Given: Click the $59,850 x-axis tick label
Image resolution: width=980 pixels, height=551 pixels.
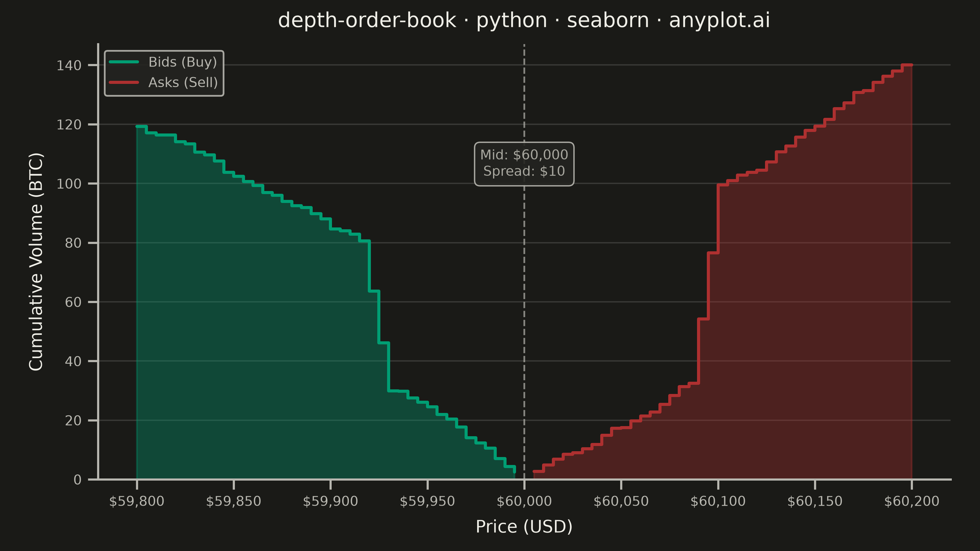Looking at the screenshot, I should [234, 501].
